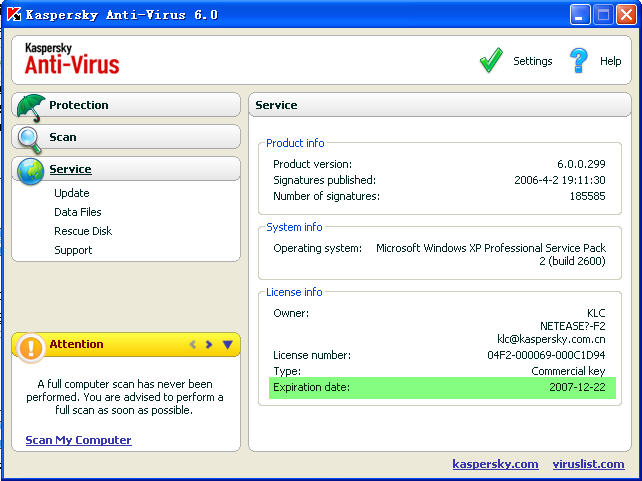The image size is (642, 481).
Task: Click the owner email klc@kaspersky.com.cn
Action: tap(551, 339)
